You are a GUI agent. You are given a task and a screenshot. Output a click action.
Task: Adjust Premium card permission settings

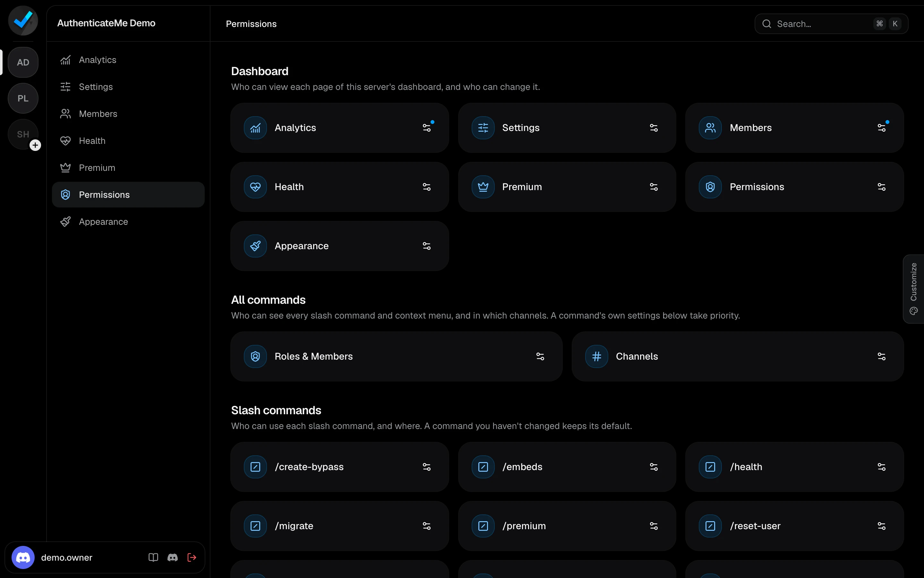tap(654, 187)
